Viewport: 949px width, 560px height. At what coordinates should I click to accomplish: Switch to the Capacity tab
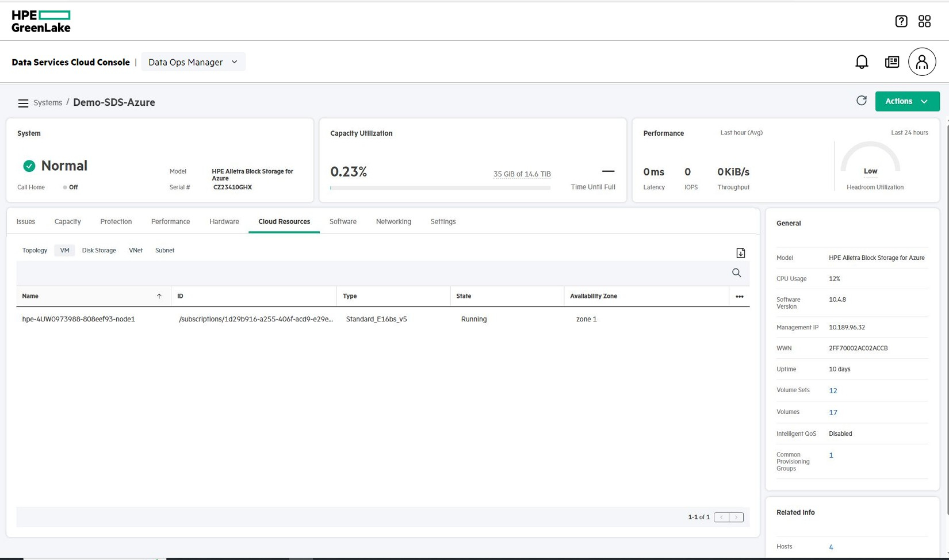pos(68,221)
